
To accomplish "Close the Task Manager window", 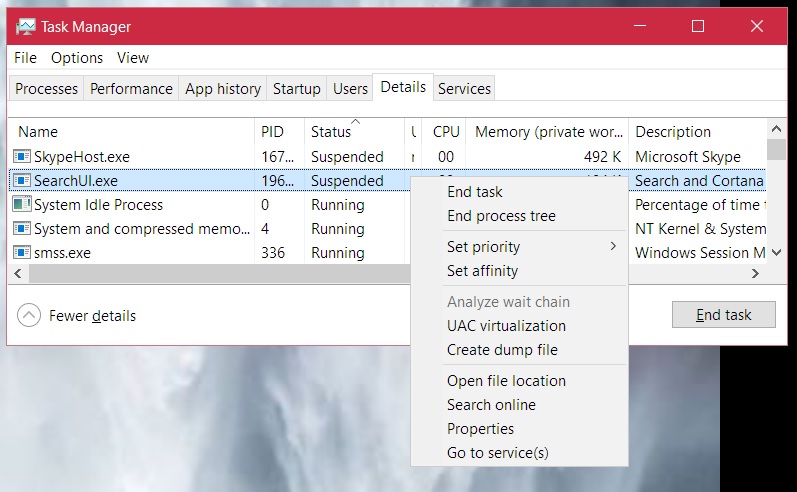I will 757,26.
